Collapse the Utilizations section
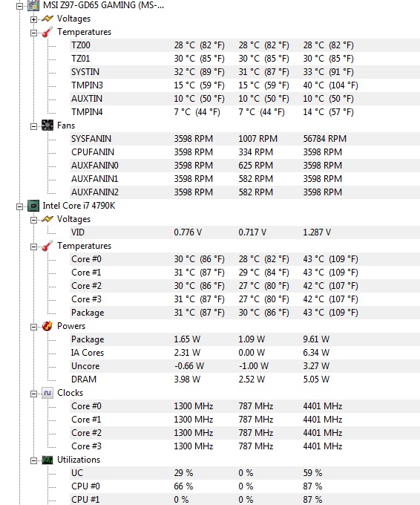This screenshot has width=420, height=505. coord(33,460)
